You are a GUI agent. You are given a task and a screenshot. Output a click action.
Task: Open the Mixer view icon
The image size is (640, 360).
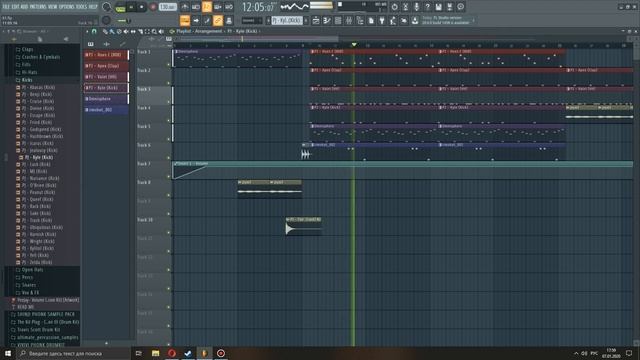(349, 20)
